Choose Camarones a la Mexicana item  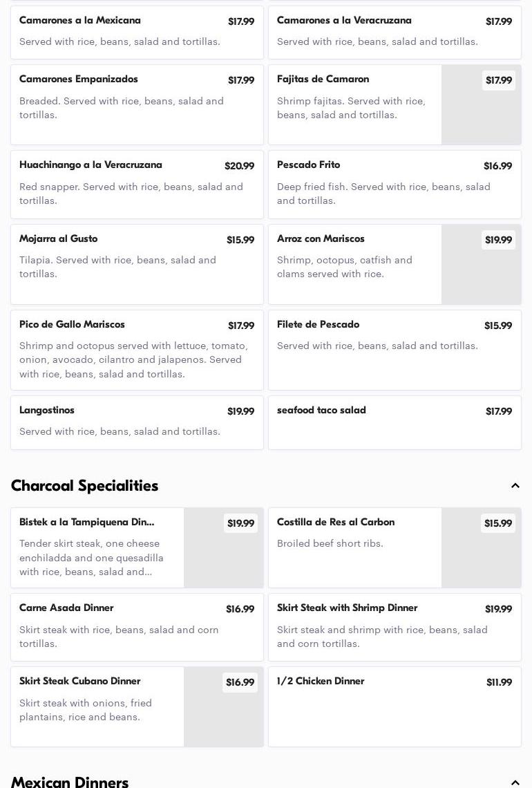137,32
